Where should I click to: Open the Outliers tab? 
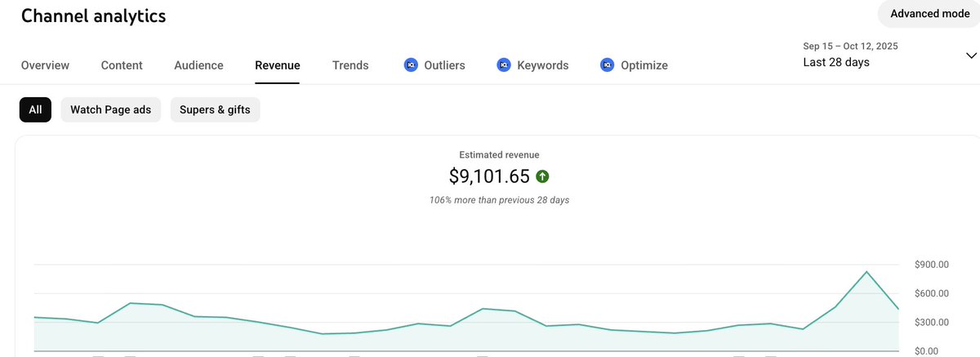[434, 65]
